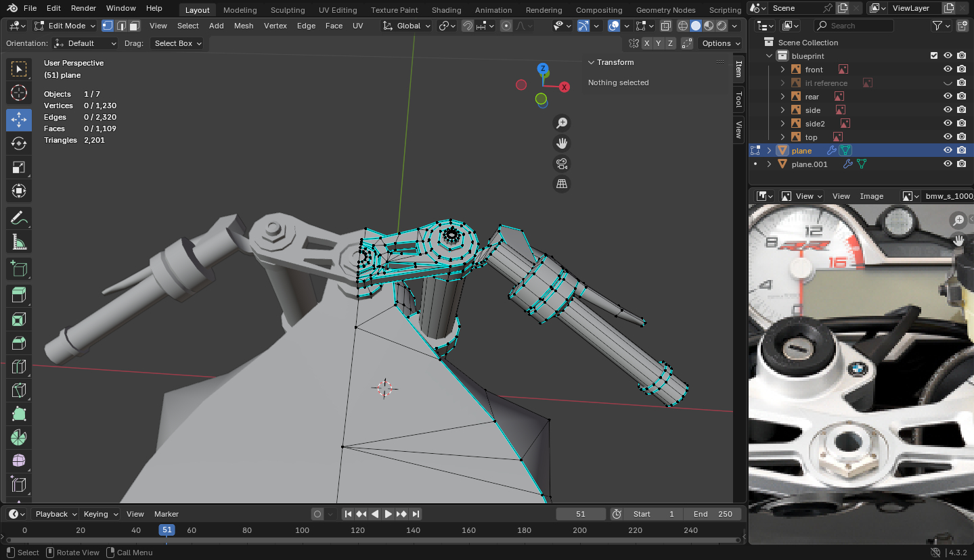Click the Keying button in timeline
The height and width of the screenshot is (560, 974).
tap(99, 514)
